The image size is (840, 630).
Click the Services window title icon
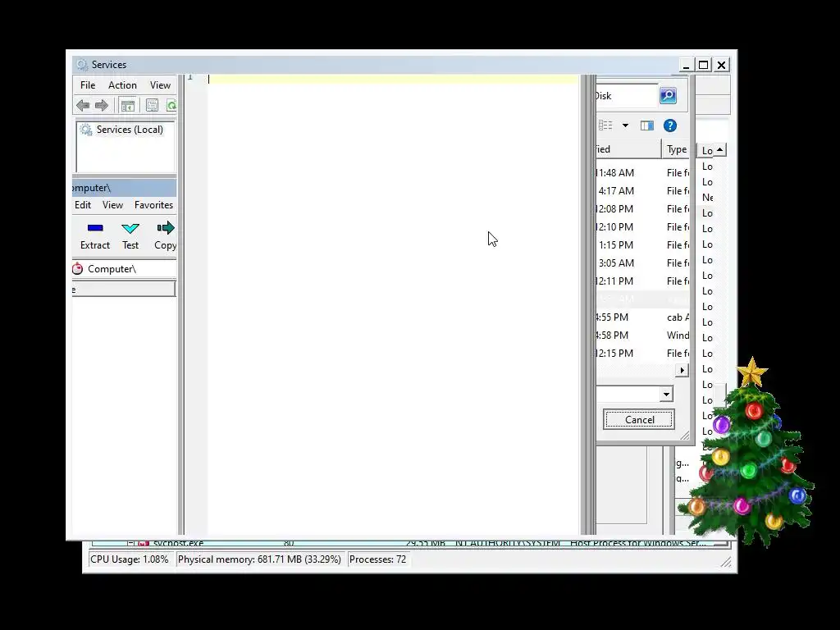(x=81, y=65)
